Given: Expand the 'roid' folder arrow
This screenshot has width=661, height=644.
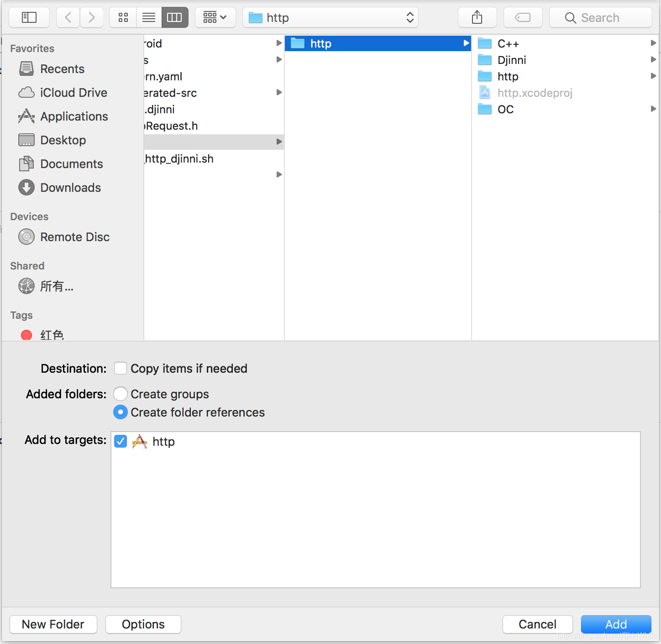Looking at the screenshot, I should 279,43.
